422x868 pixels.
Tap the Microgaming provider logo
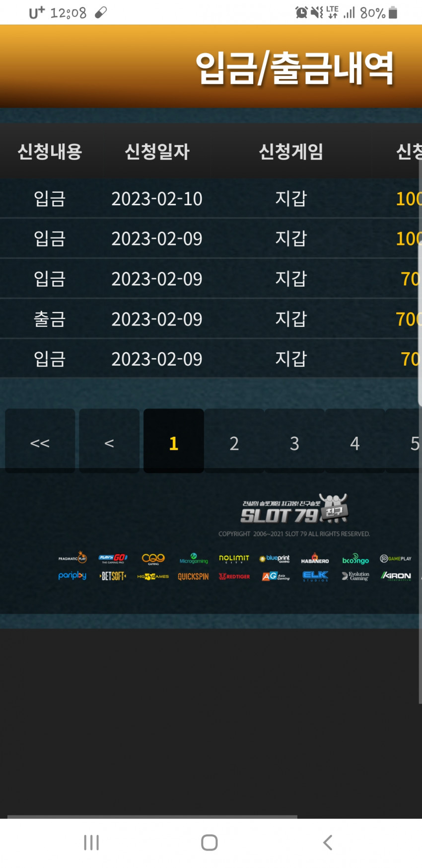(x=194, y=558)
